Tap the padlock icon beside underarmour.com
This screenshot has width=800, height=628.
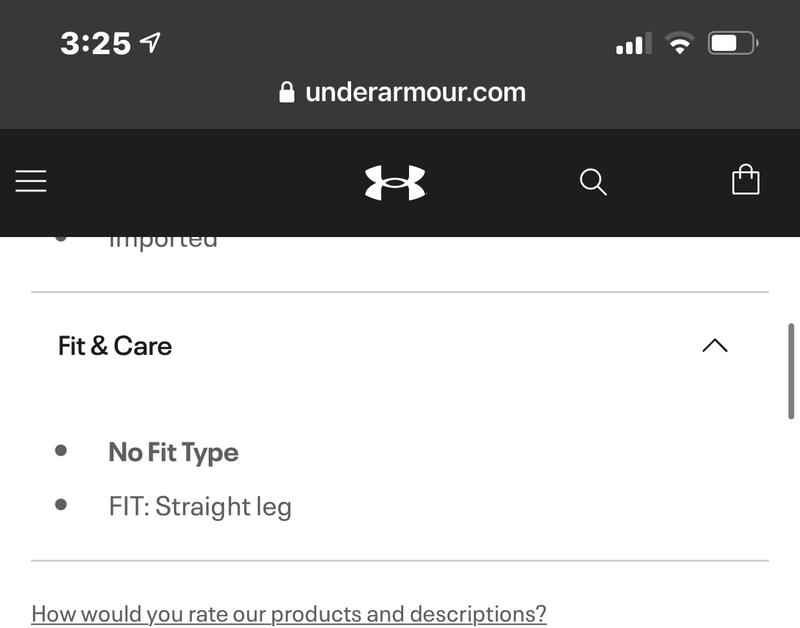[x=286, y=91]
